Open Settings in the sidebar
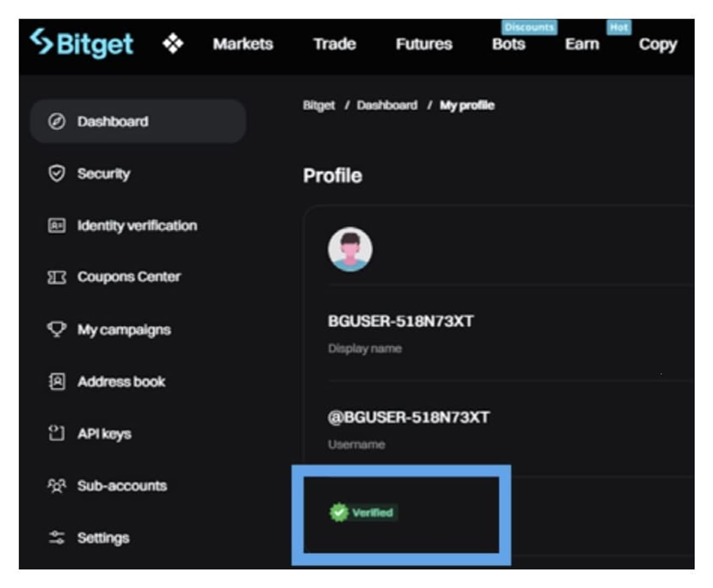The image size is (713, 588). [103, 538]
